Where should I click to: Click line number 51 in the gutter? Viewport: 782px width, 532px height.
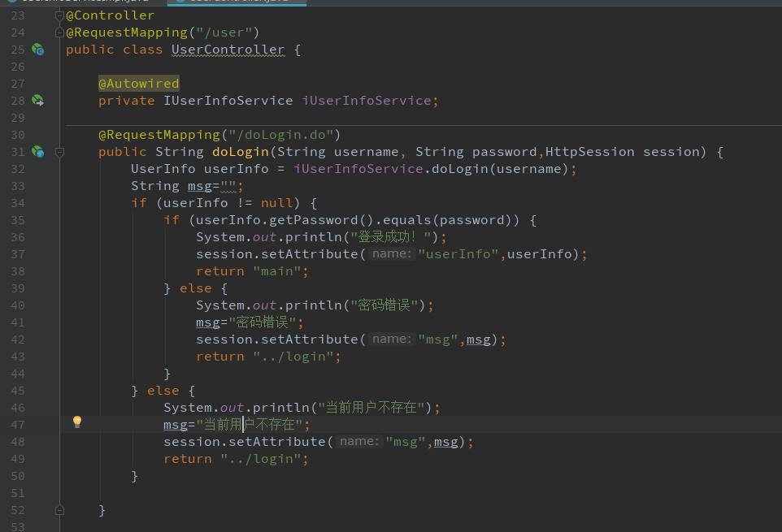point(17,493)
